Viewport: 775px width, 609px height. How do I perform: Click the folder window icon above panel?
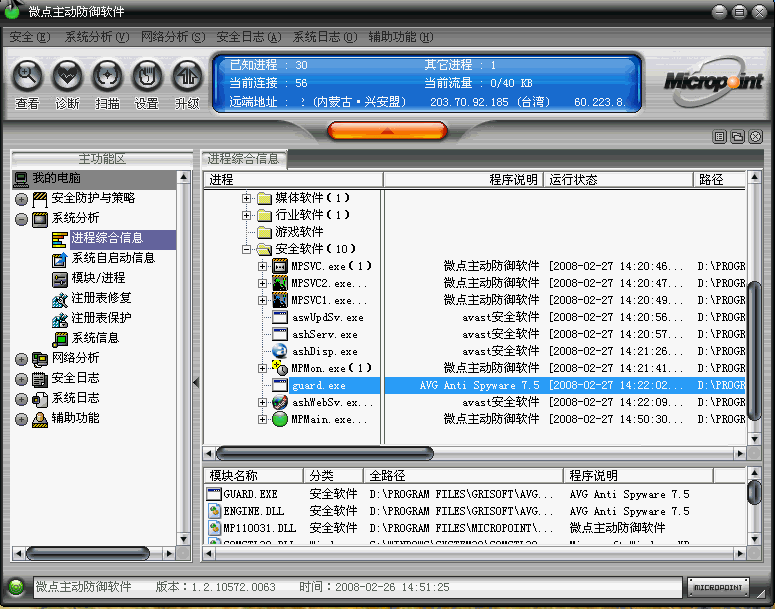point(737,136)
